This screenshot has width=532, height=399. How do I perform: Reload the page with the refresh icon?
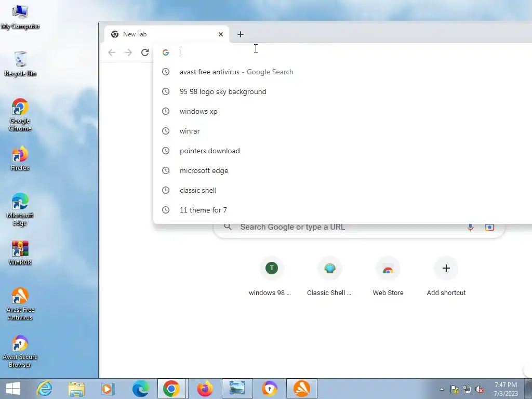pyautogui.click(x=145, y=52)
